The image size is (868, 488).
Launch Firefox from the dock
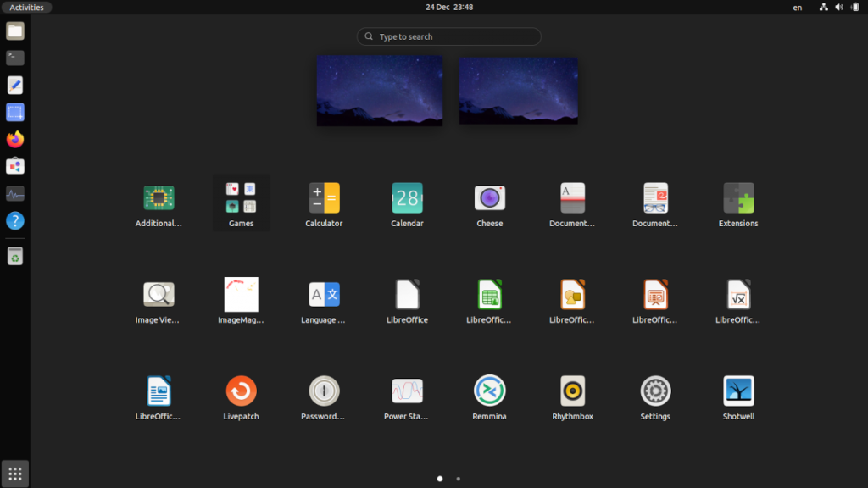pyautogui.click(x=14, y=139)
